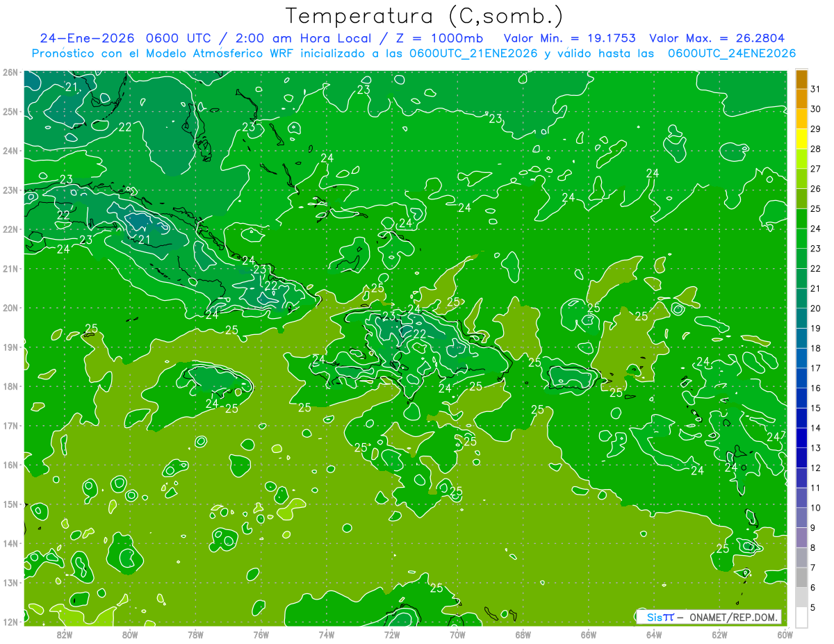
Task: Click the '64W' longitude axis label
Action: coord(654,634)
